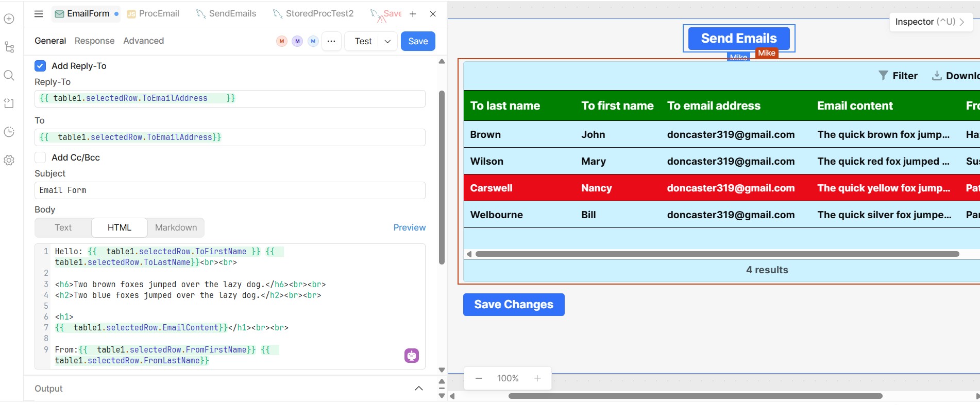Click the Preview link for body
The height and width of the screenshot is (405, 980).
409,227
